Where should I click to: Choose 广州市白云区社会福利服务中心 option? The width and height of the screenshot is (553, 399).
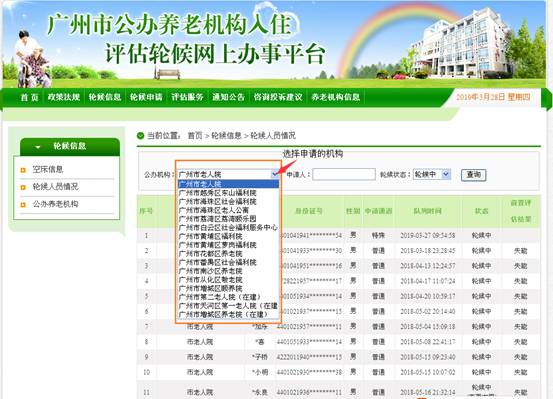pos(228,228)
